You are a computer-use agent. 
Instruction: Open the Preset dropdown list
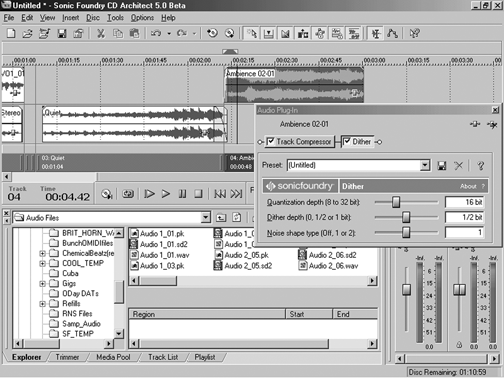point(425,165)
